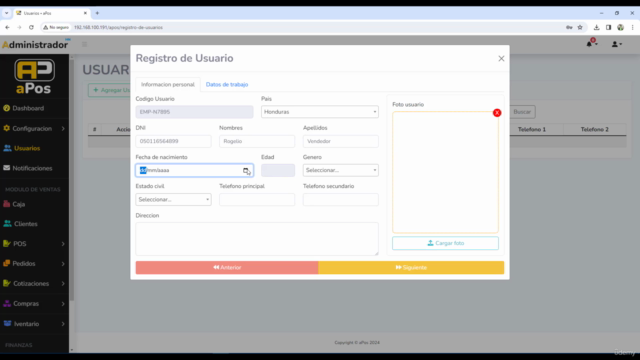Click the Compras sidebar icon
640x360 pixels.
(x=7, y=303)
